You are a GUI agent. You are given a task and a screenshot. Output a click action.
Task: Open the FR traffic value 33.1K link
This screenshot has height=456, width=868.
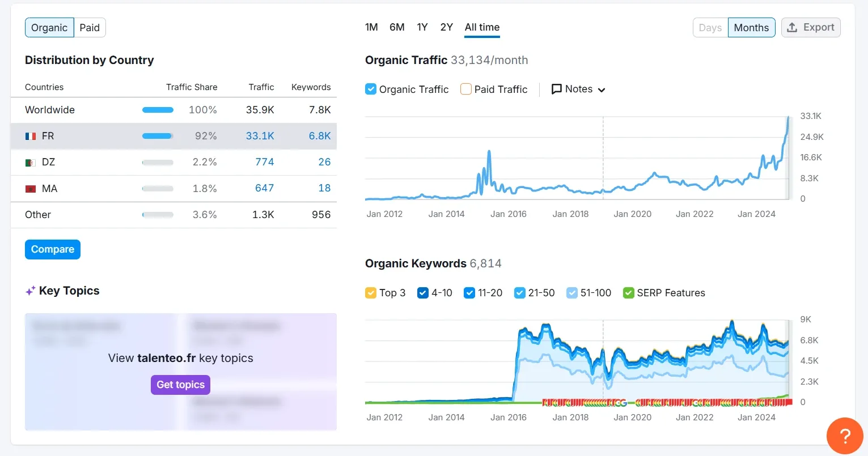[x=260, y=136]
